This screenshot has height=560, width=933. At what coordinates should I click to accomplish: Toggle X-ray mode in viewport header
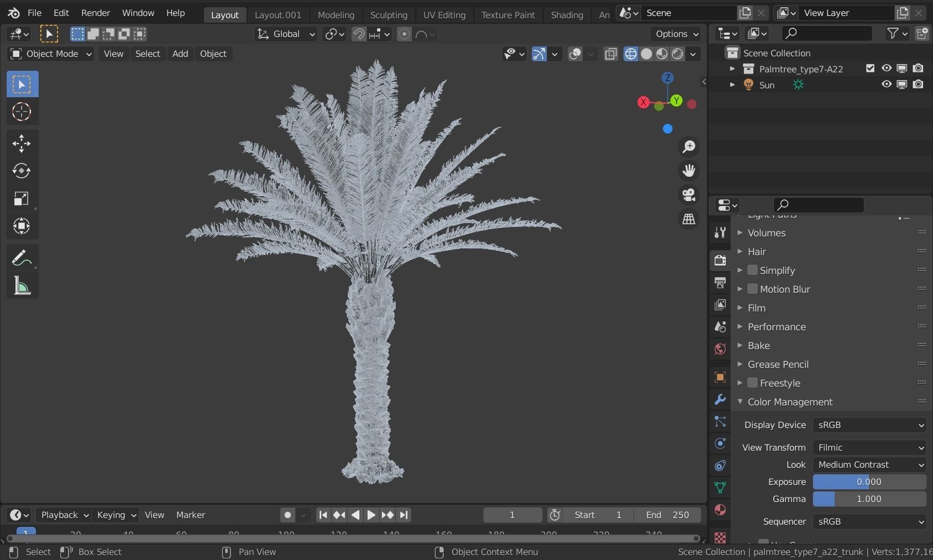click(611, 54)
